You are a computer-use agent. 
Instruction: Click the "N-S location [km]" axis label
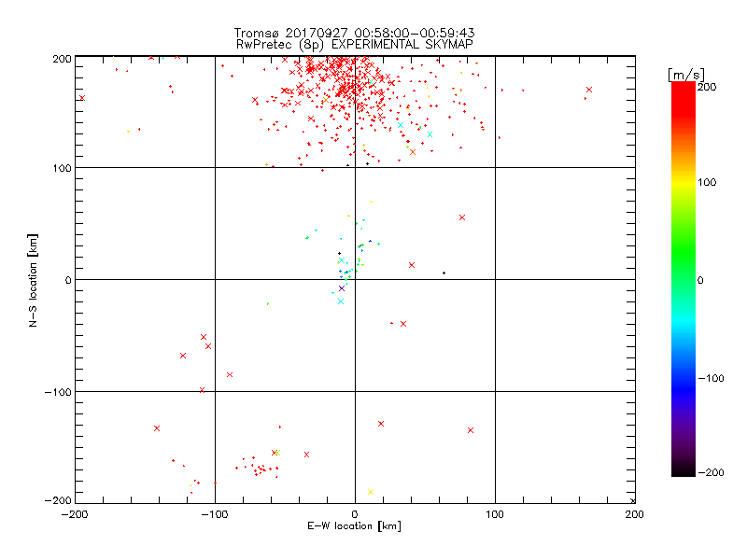[33, 280]
